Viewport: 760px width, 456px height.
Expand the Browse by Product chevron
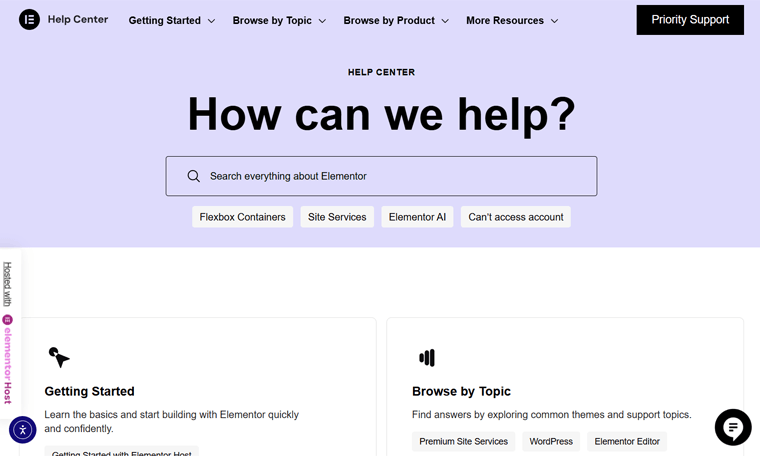pos(445,21)
